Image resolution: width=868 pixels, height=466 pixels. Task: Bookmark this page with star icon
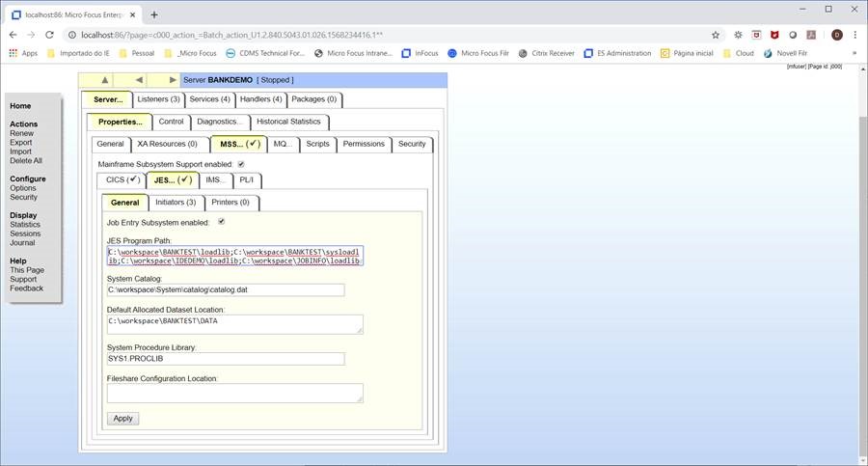point(716,35)
